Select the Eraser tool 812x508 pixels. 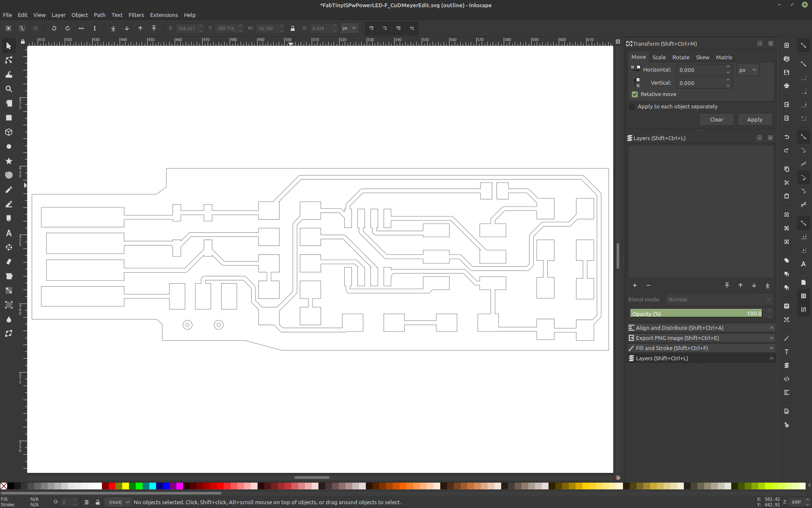(8, 262)
